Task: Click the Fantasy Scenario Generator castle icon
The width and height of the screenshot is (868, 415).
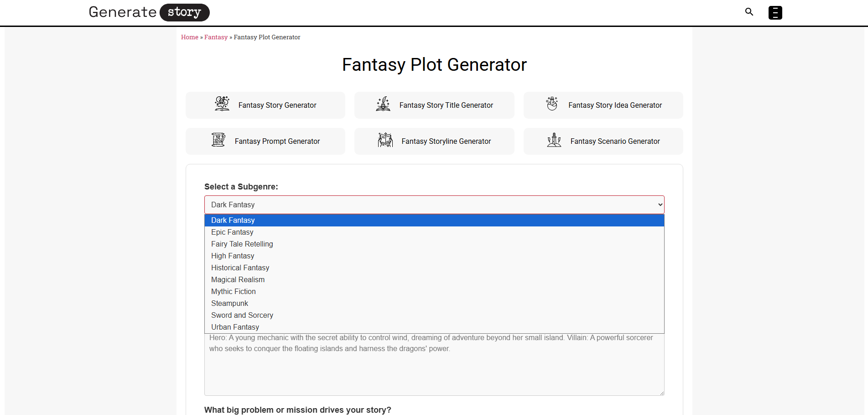Action: (554, 140)
